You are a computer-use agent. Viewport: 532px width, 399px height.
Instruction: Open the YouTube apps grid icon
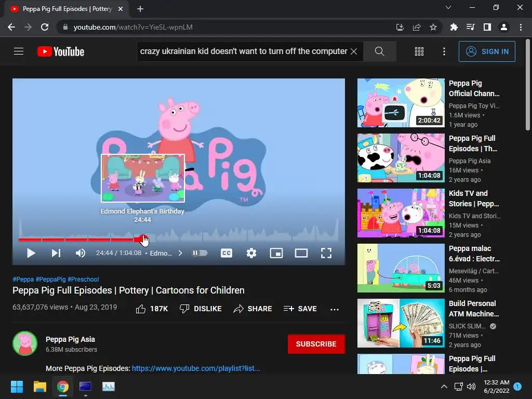click(419, 51)
